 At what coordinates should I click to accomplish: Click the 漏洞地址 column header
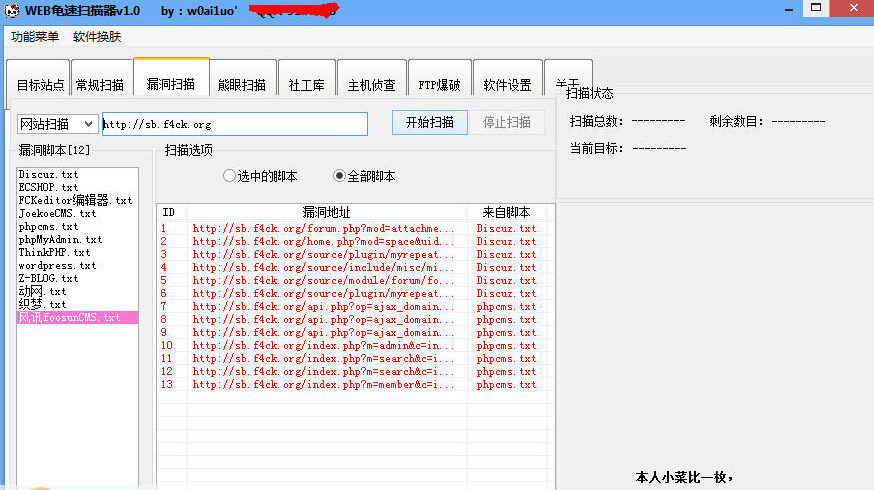[327, 212]
